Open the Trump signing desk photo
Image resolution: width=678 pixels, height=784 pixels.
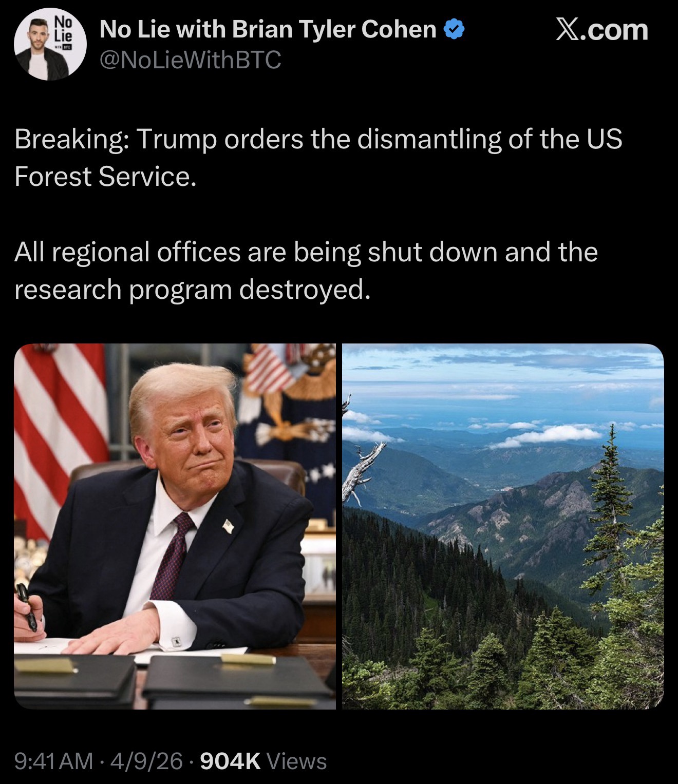click(175, 526)
